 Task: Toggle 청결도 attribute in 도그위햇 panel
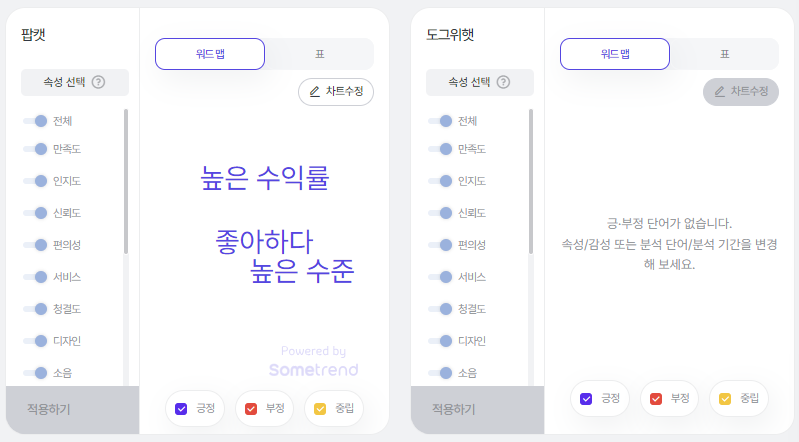(441, 309)
